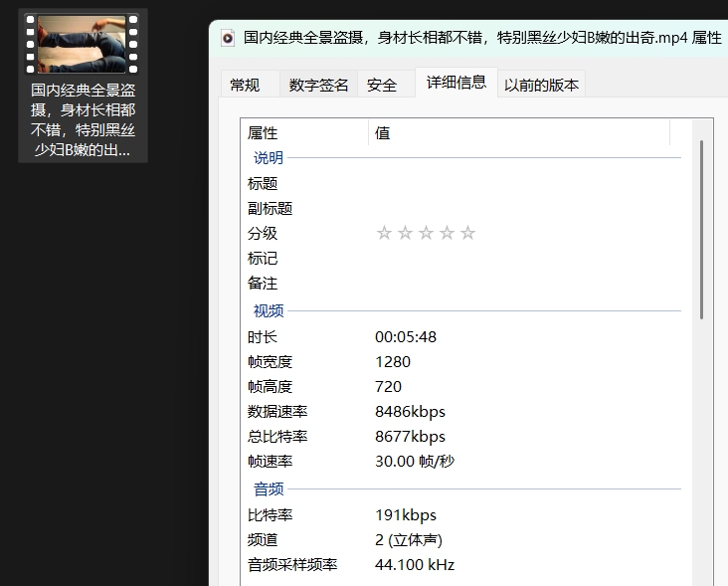Select the 帧宽度 property label
The height and width of the screenshot is (586, 728).
(270, 362)
